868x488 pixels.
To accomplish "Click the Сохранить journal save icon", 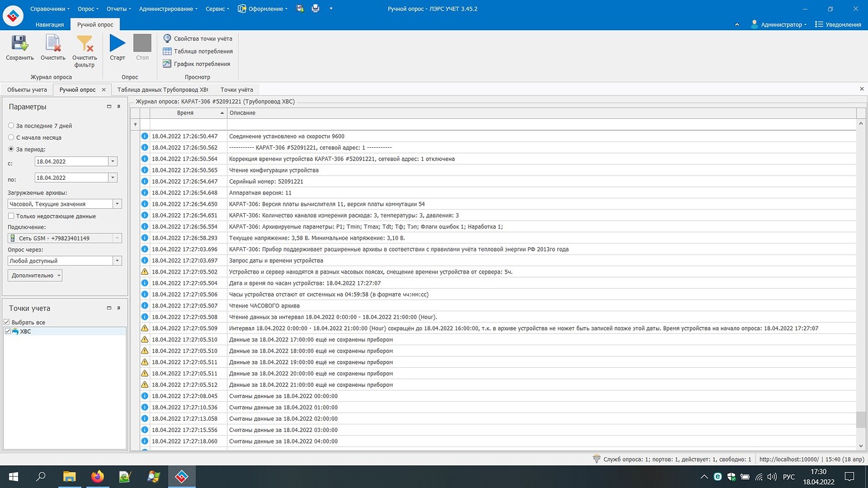I will point(19,43).
